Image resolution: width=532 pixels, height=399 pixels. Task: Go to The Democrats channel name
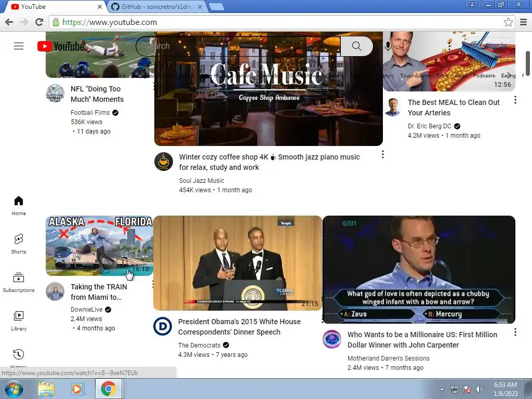click(x=199, y=345)
